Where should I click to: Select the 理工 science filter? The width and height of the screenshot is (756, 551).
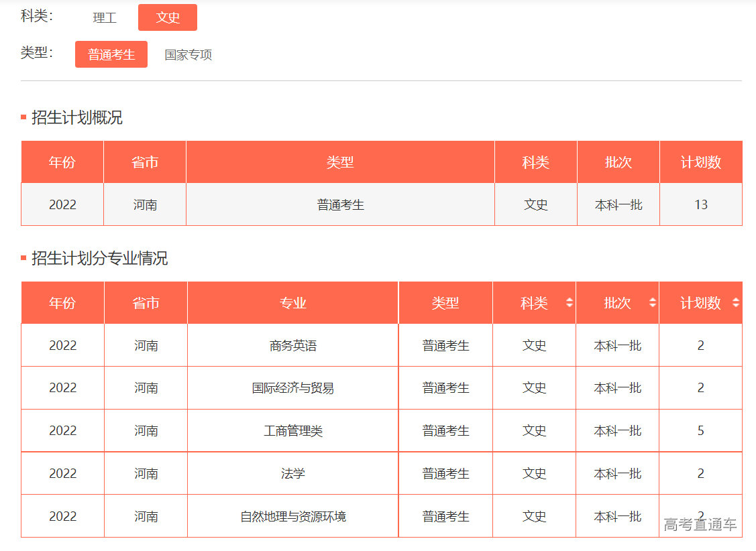pos(104,17)
